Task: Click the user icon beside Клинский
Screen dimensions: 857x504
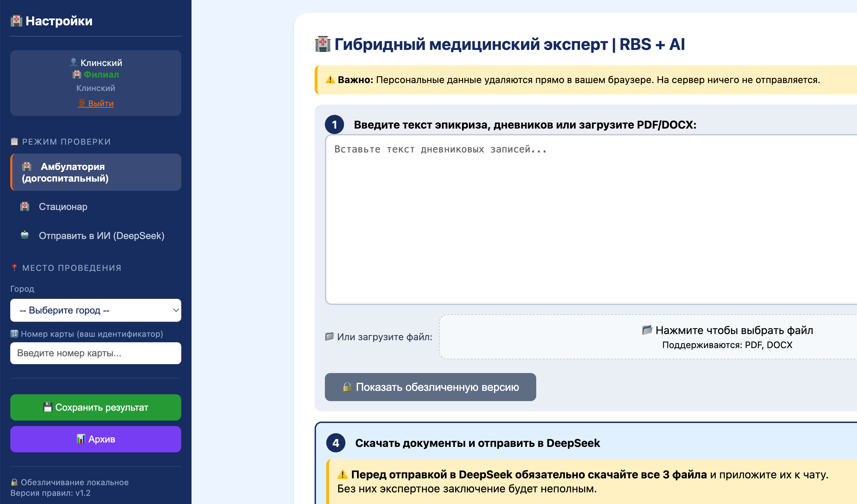Action: 74,63
